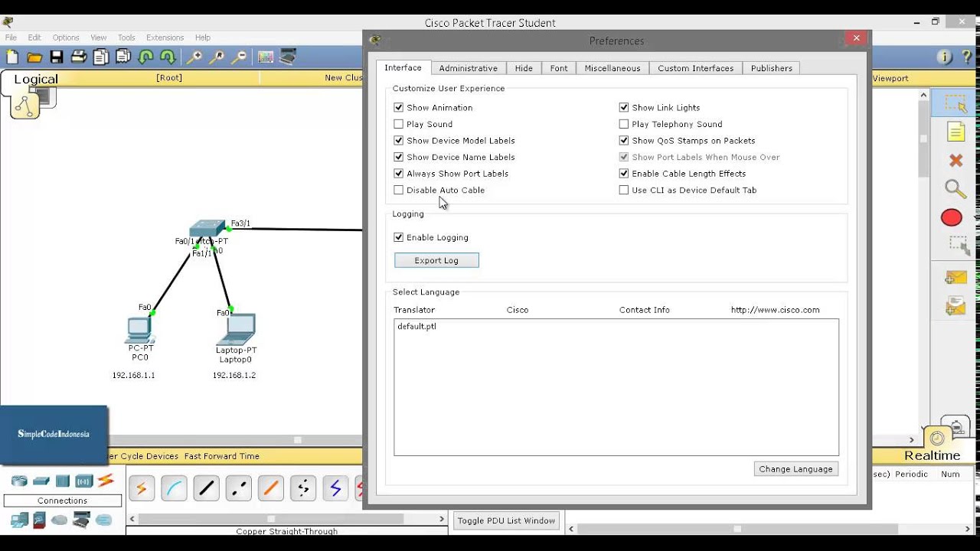Click the Change Language button
This screenshot has width=980, height=551.
coord(796,469)
